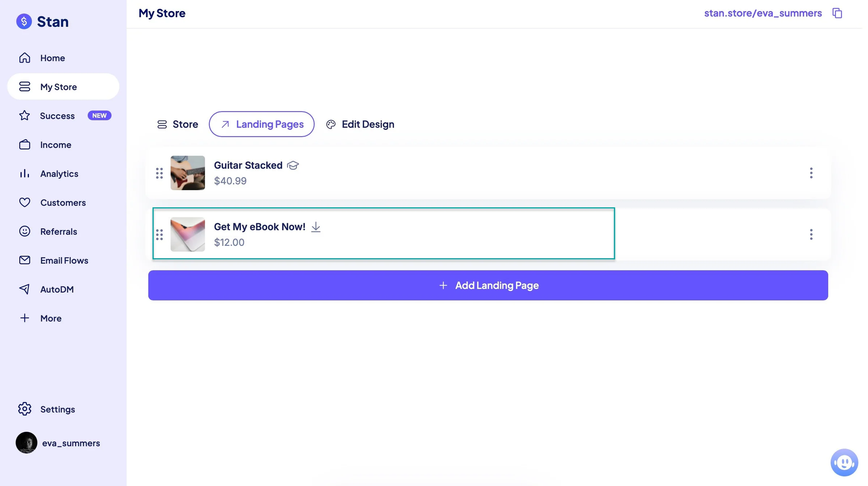Click the Stan dollar logo icon
The image size is (868, 486).
coord(24,21)
